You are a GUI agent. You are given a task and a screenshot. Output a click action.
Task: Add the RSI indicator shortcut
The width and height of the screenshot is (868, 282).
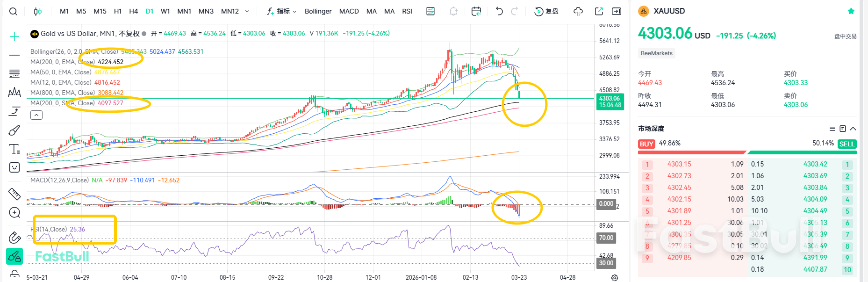(407, 11)
